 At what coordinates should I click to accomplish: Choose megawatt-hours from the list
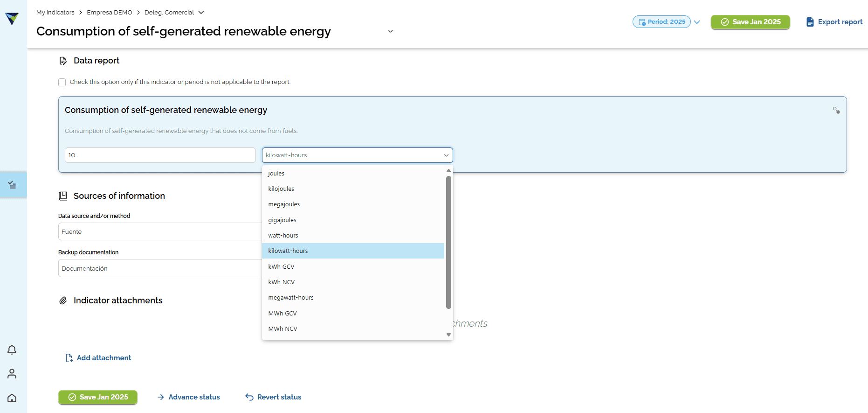pyautogui.click(x=353, y=298)
